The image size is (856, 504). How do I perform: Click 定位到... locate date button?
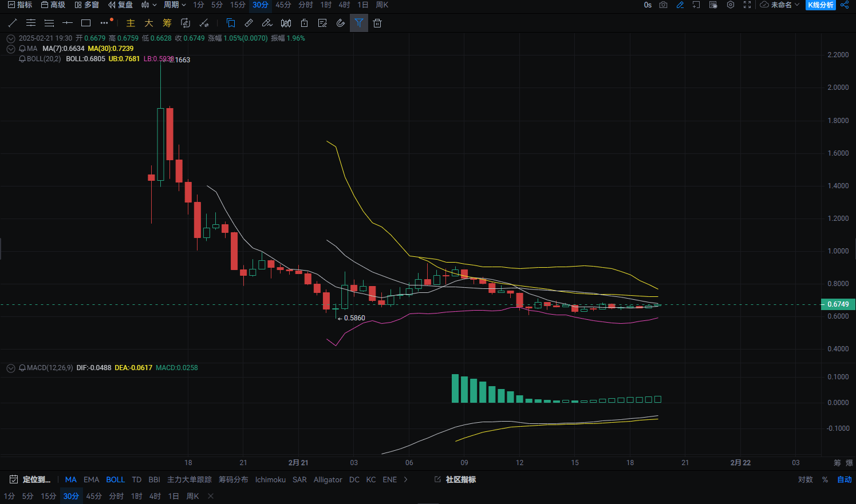pos(30,479)
